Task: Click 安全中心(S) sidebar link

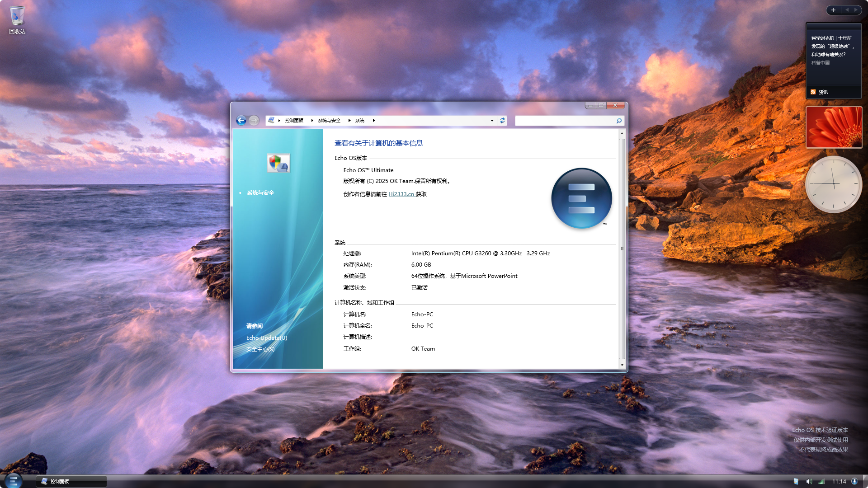Action: [260, 349]
